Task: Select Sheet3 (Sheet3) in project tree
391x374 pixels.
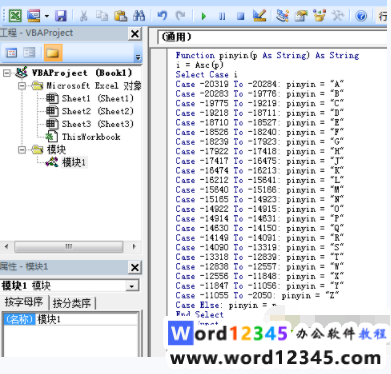Action: [97, 124]
